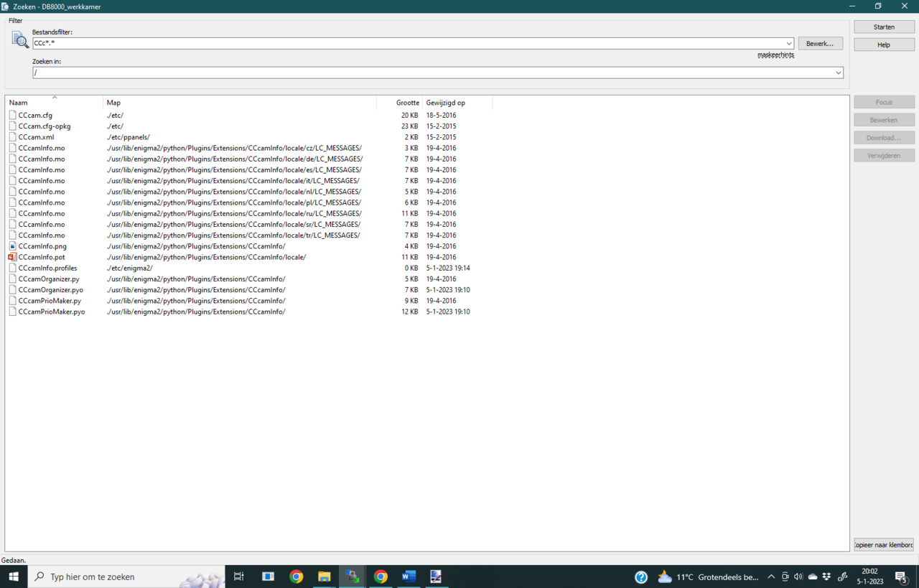Select CCcamOrganizer.py in the results list

[49, 279]
